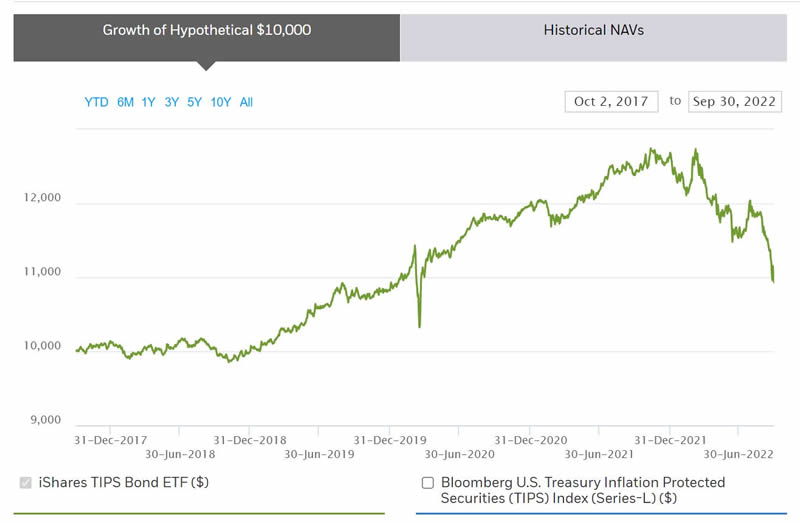Choose the 1Y time range
Viewport: 800px width, 522px height.
point(148,102)
